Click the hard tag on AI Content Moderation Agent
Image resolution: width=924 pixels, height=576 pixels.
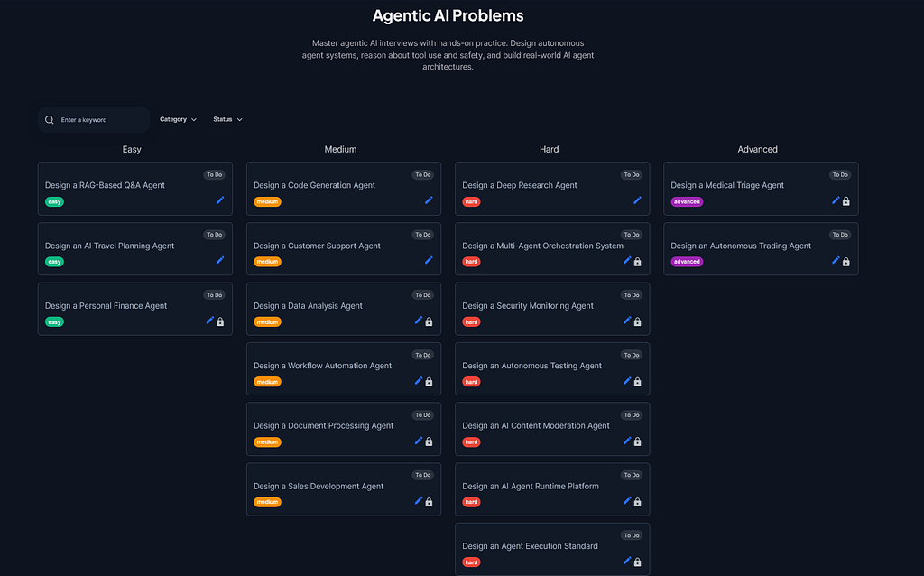(x=471, y=442)
